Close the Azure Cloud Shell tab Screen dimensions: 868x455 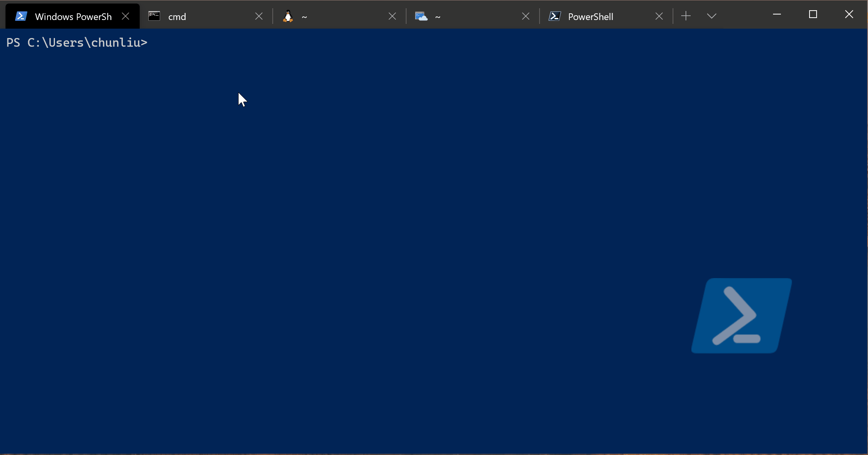[x=526, y=16]
